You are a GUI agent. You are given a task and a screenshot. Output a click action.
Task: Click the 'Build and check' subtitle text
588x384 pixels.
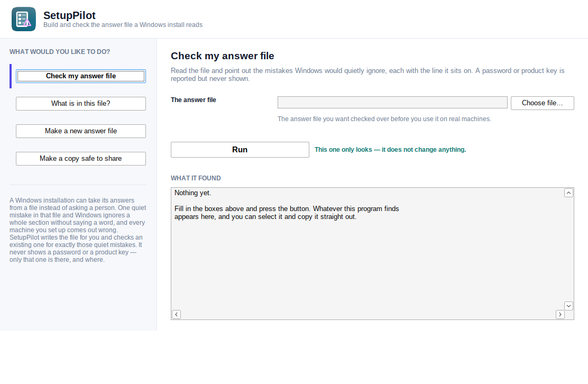pos(123,25)
